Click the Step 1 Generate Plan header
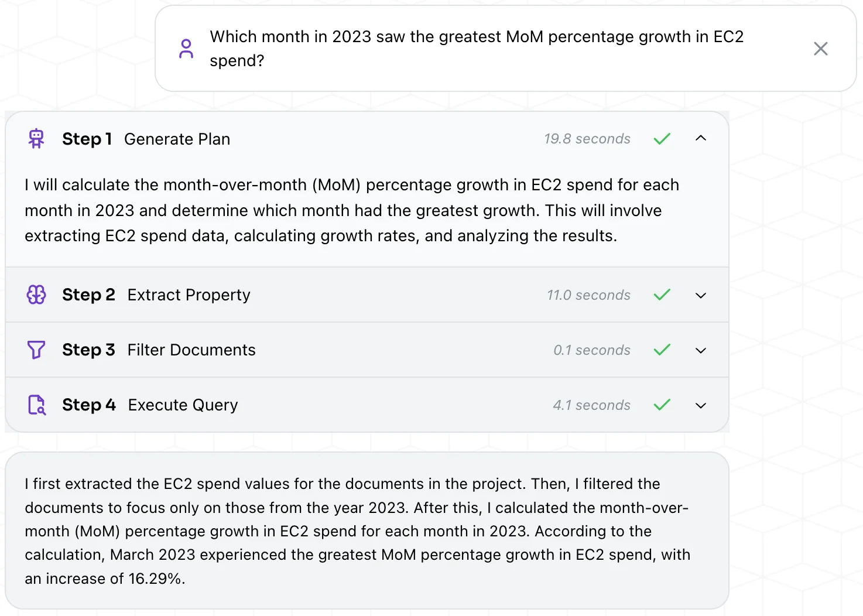Image resolution: width=863 pixels, height=616 pixels. (x=146, y=139)
